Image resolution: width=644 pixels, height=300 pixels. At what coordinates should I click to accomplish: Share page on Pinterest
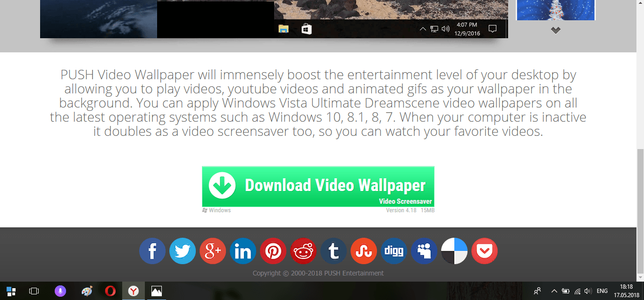pos(273,251)
